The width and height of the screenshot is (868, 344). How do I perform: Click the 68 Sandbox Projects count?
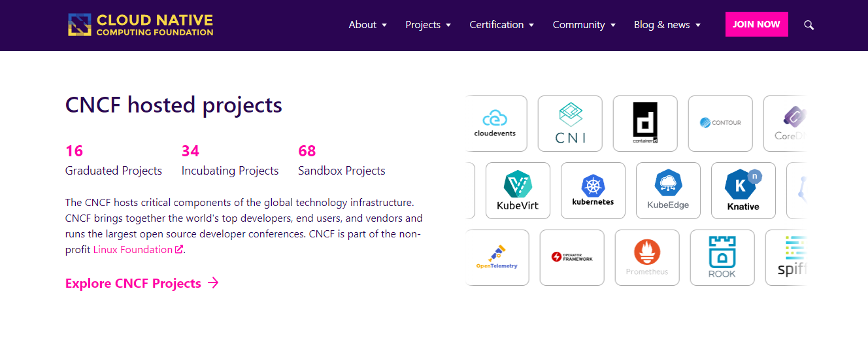[307, 151]
